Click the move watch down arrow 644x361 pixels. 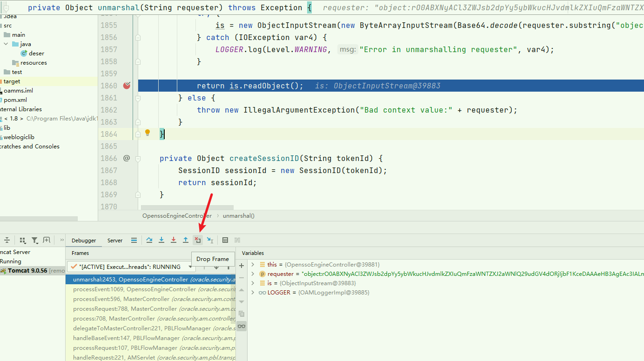click(241, 302)
